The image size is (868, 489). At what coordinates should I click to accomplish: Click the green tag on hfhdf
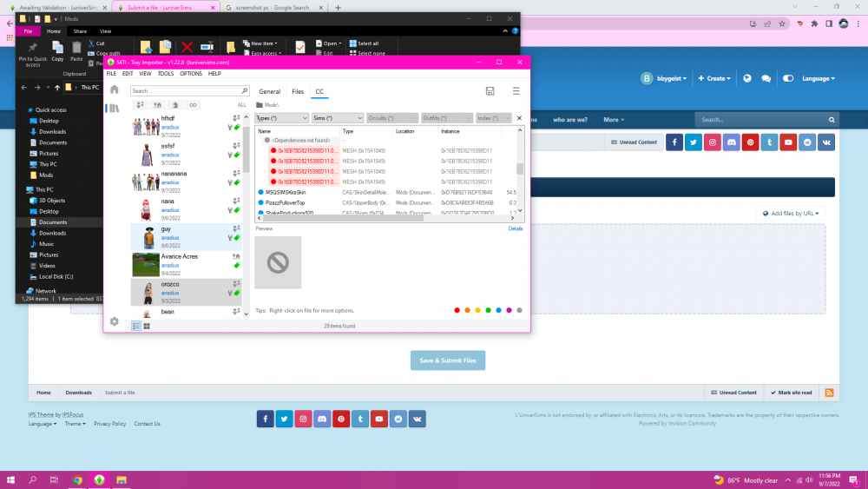coord(237,128)
